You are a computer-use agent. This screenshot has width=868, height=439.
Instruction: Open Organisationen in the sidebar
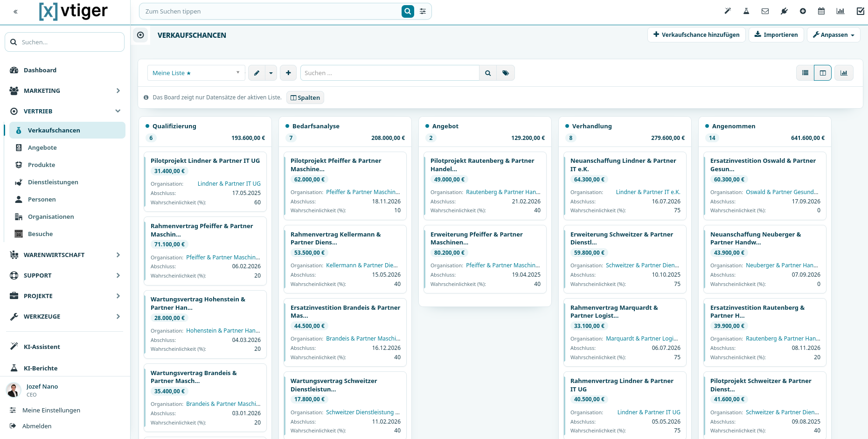[51, 216]
